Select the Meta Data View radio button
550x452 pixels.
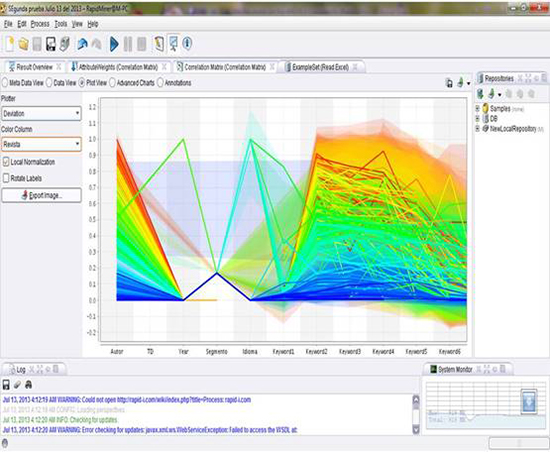[x=5, y=83]
